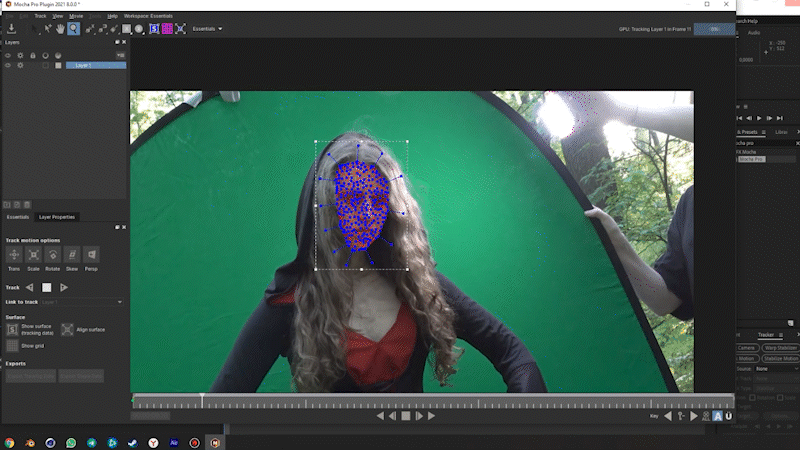Toggle Trans motion option
Screen dimensions: 800x450
[x=14, y=254]
